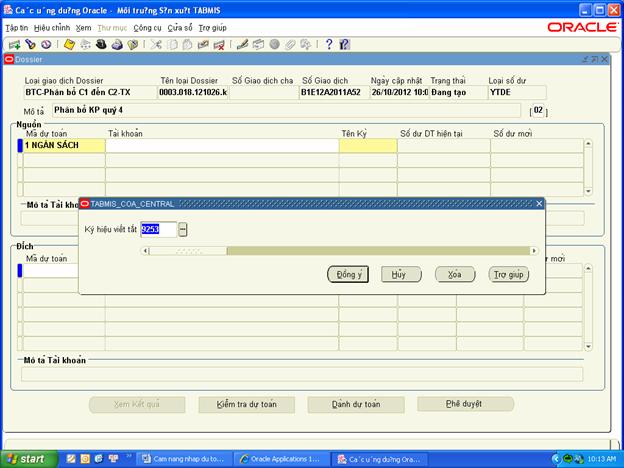
Task: Click the Next Step toolbar icon
Action: 85,44
